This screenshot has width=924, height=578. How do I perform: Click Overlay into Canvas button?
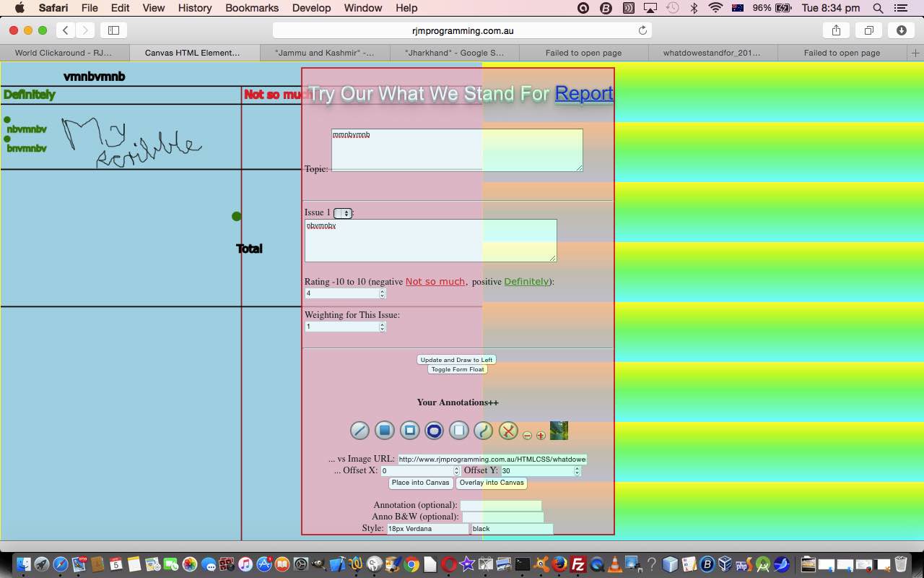(492, 483)
